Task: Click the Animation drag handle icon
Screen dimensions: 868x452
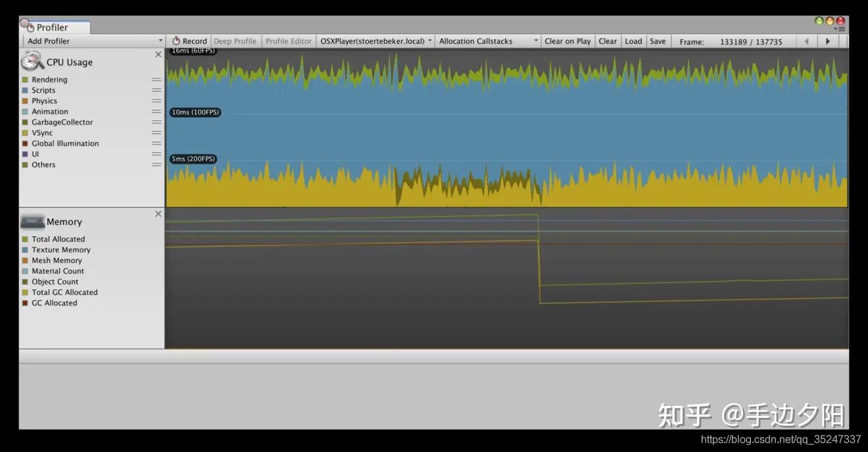Action: [157, 111]
